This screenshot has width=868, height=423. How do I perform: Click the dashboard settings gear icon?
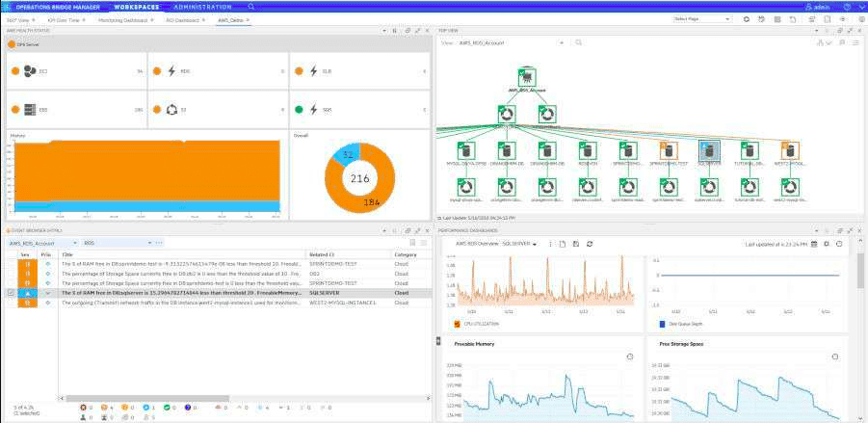coord(827,244)
